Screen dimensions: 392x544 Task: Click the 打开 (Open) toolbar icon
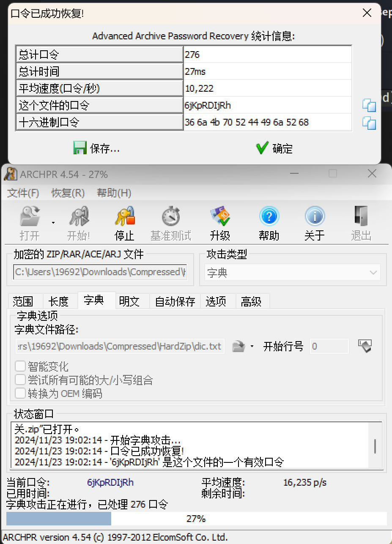[x=30, y=216]
